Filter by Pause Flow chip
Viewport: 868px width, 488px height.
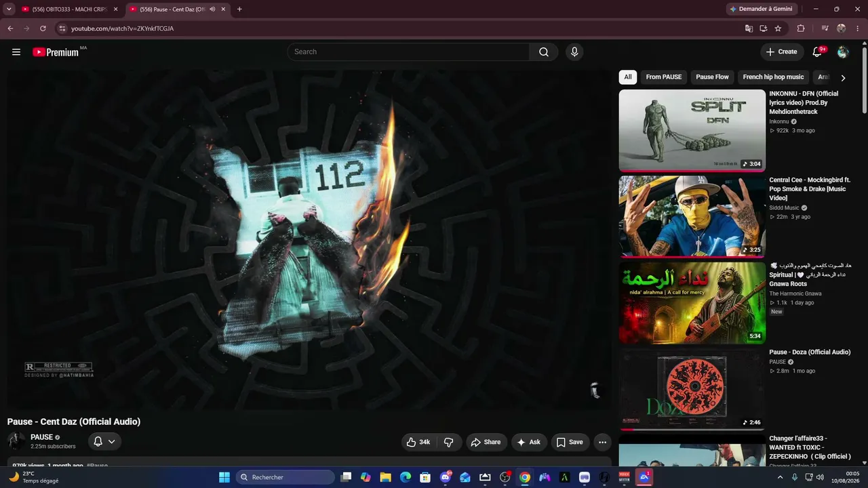coord(712,77)
